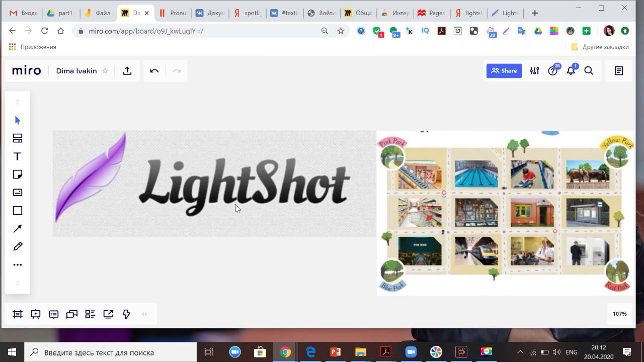Open the Help question mark icon
Viewport: 644px width, 362px height.
(553, 71)
